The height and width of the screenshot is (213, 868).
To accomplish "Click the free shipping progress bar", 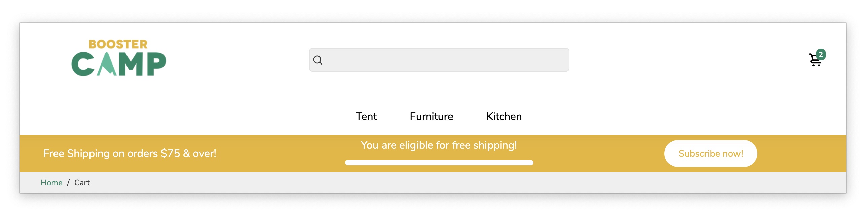I will [439, 163].
